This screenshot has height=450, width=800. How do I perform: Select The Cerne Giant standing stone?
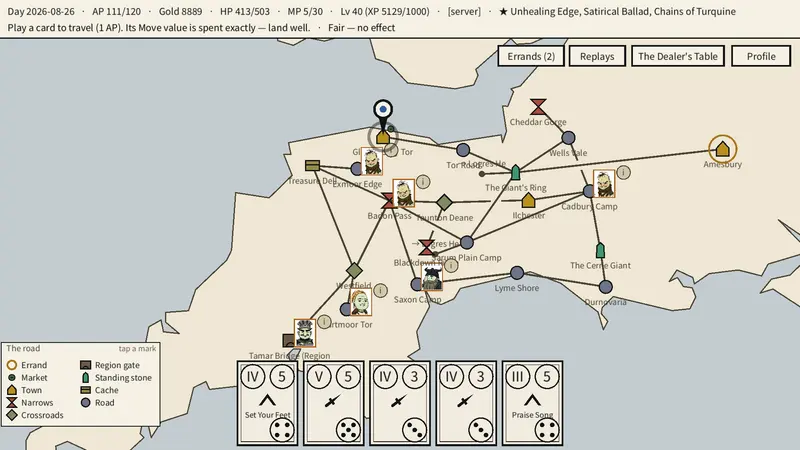click(601, 250)
